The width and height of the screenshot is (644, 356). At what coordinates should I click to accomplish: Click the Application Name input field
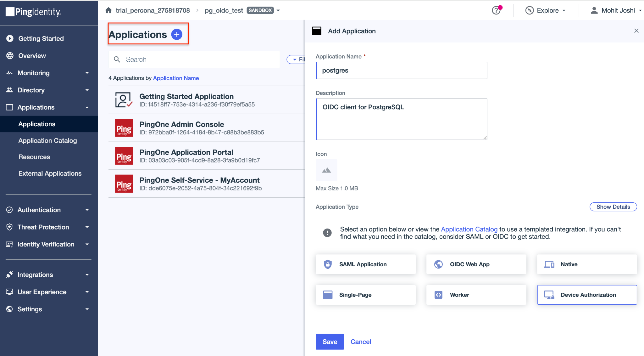pos(402,71)
